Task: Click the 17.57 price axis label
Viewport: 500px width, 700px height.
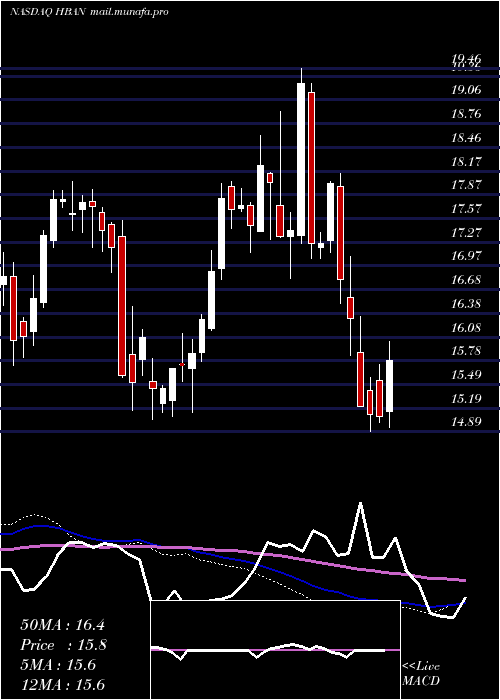Action: click(467, 208)
